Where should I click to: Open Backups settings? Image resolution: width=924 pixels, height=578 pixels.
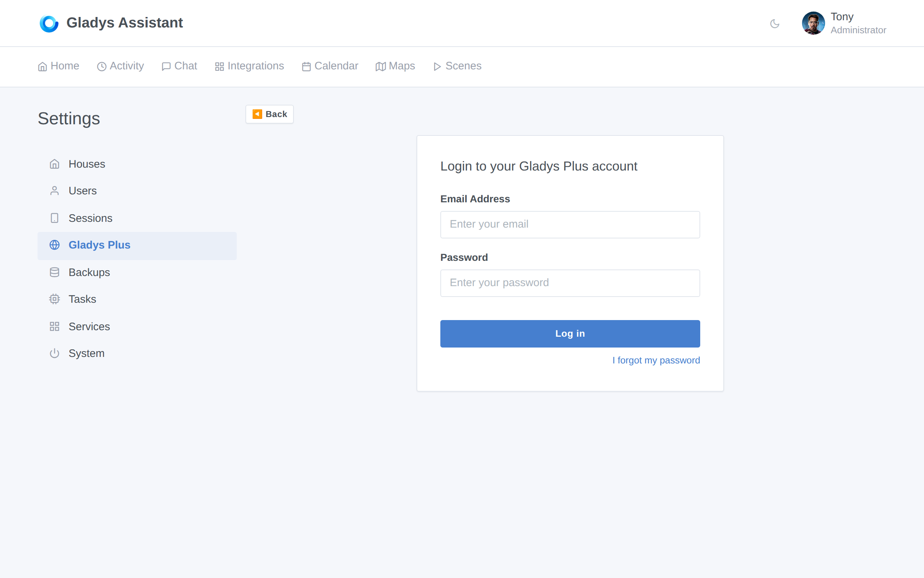click(137, 272)
